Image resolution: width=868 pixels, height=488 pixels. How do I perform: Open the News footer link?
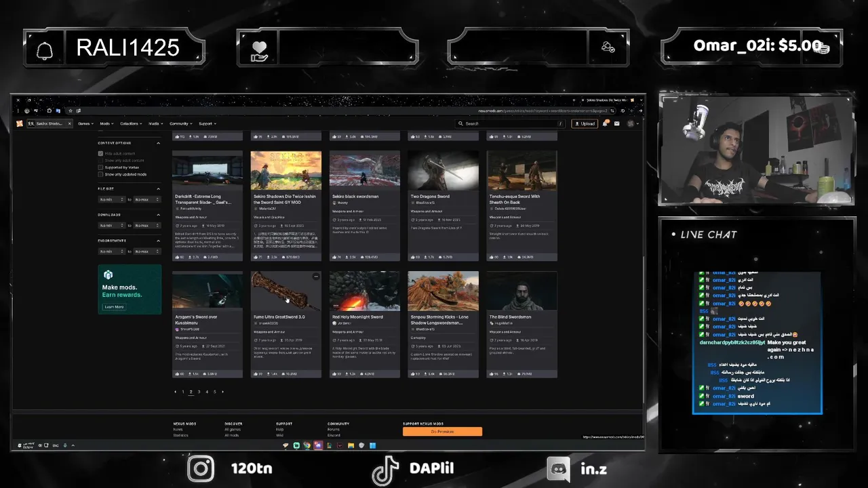coord(178,429)
